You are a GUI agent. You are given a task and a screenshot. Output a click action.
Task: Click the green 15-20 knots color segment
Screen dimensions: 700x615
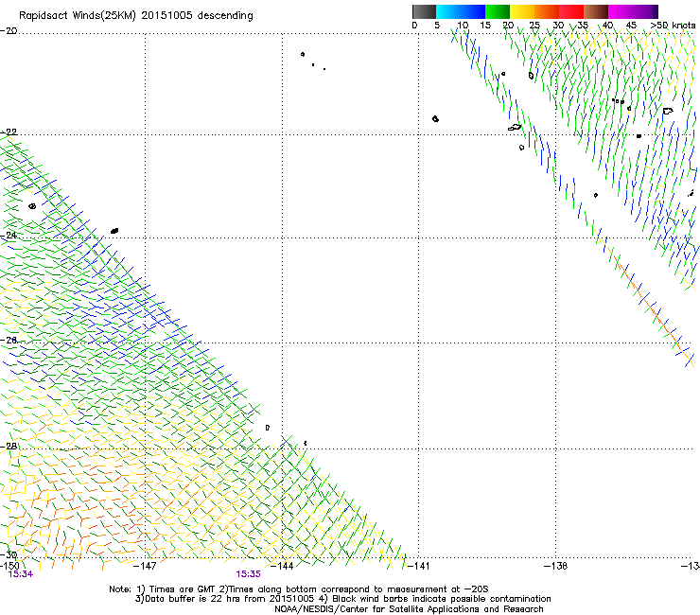point(498,11)
